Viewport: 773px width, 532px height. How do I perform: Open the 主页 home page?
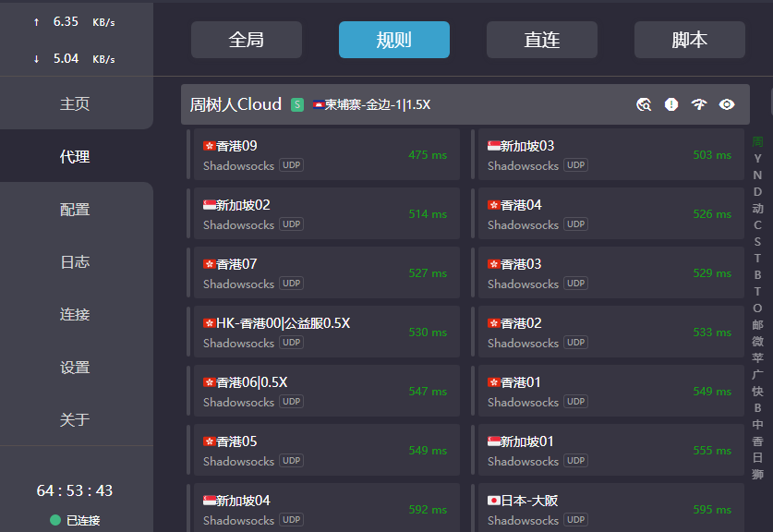[75, 104]
